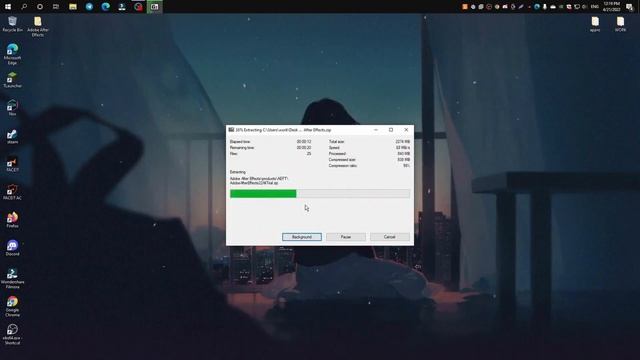Open the notification center icon
The height and width of the screenshot is (360, 640).
[630, 7]
